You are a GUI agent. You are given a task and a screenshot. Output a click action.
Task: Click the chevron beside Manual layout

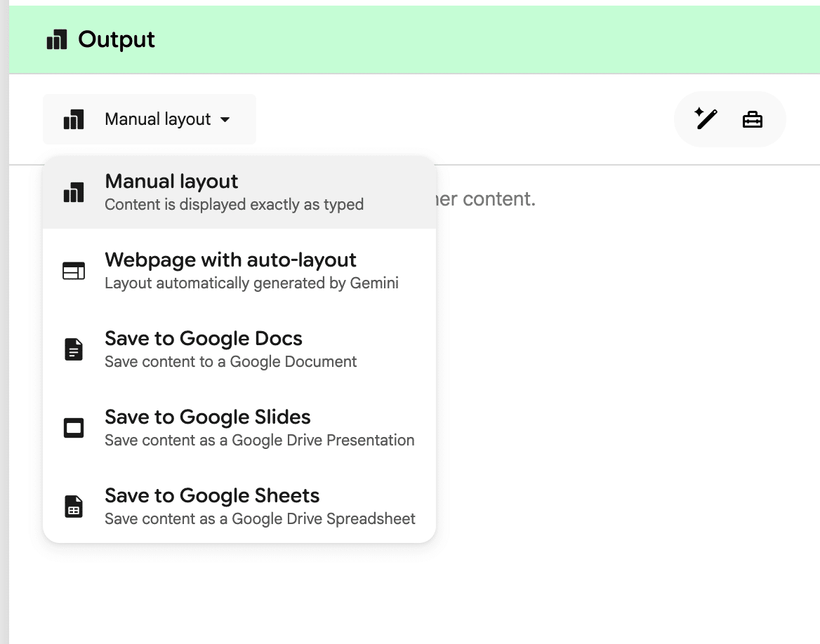coord(225,119)
